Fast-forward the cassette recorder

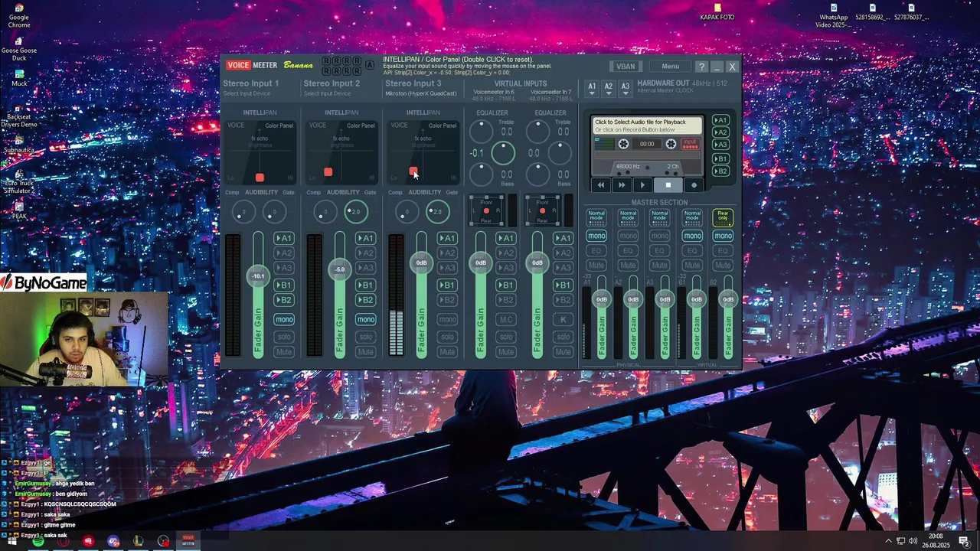[622, 184]
